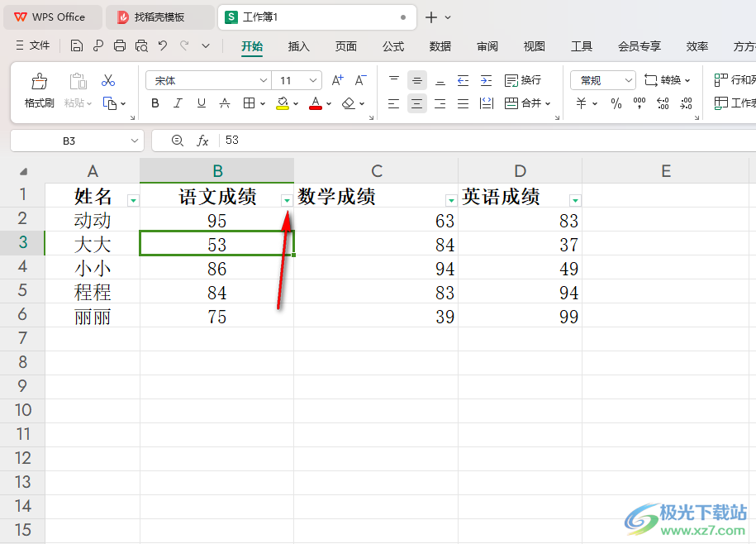Switch to the 审阅 ribbon tab
Screen dimensions: 756x544
click(x=487, y=46)
